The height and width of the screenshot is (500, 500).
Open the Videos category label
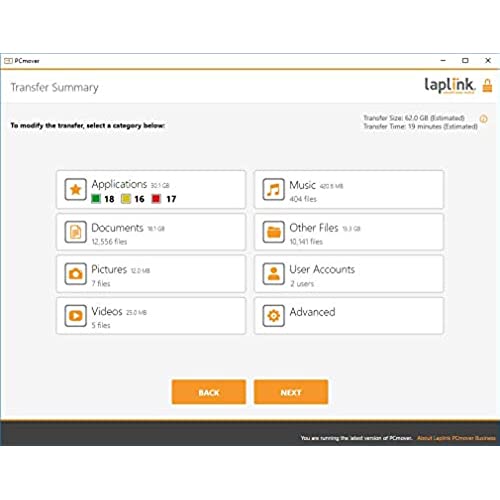click(107, 311)
